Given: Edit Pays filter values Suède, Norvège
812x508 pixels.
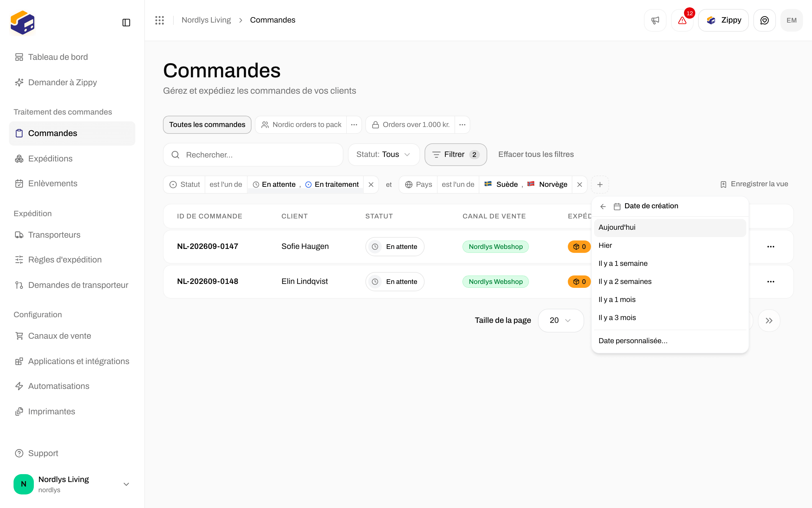Looking at the screenshot, I should 526,185.
